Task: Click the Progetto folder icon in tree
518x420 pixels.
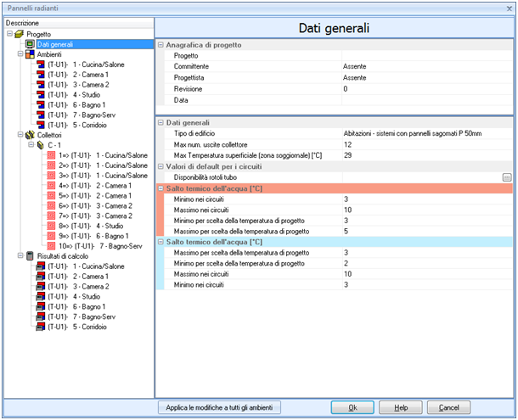Action: pyautogui.click(x=19, y=33)
